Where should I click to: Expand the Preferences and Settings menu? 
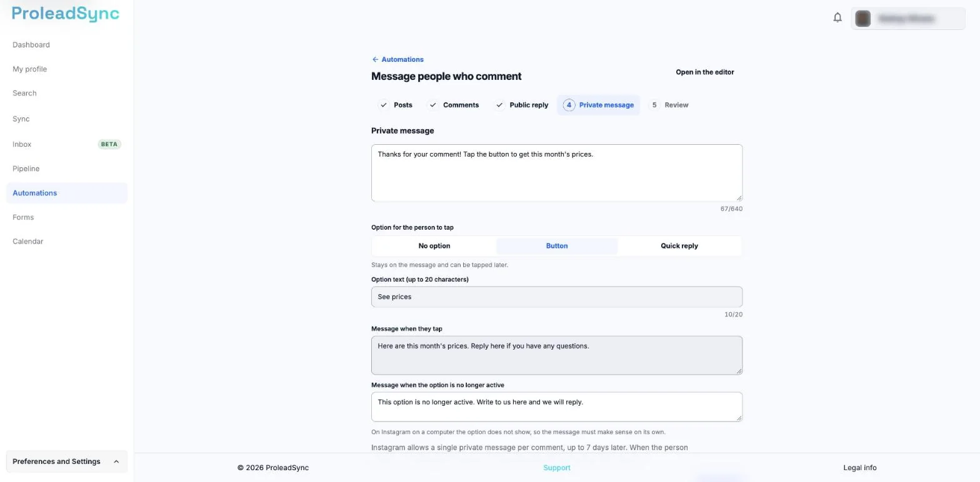[67, 461]
